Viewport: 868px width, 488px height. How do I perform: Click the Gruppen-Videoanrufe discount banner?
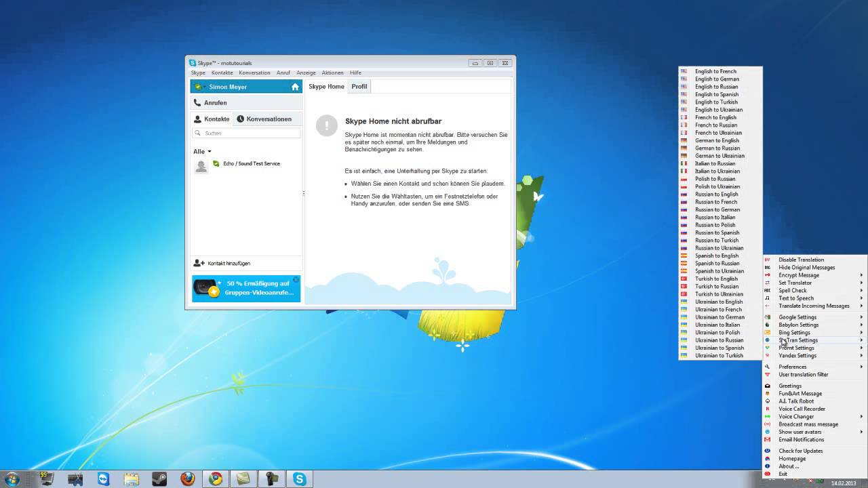(x=246, y=288)
